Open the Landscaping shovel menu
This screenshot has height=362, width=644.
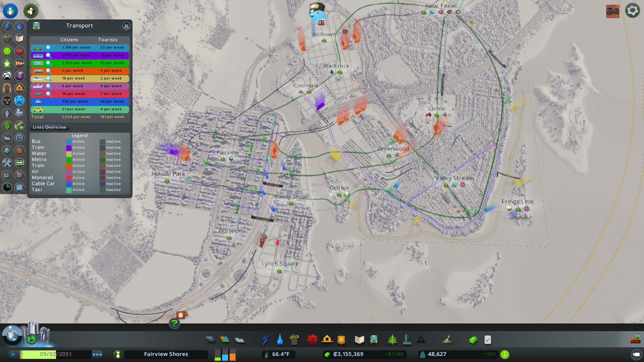coord(447,340)
